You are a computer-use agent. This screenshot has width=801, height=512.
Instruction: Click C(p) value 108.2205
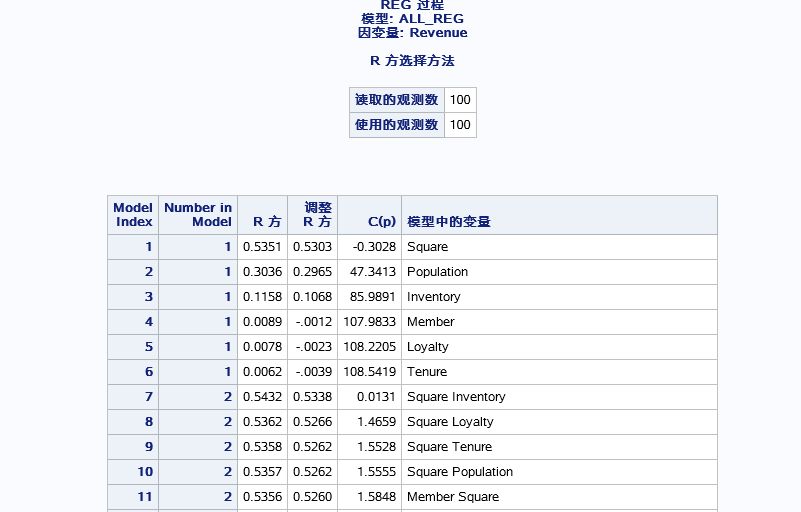(x=369, y=347)
